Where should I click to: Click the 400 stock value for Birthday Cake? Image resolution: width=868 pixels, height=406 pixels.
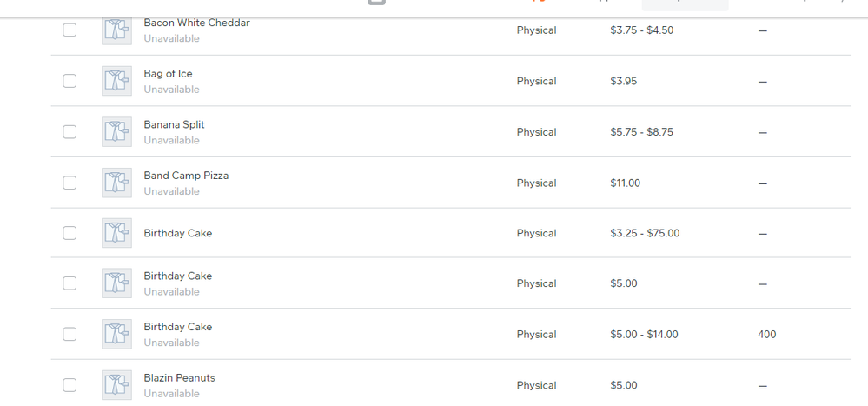[x=766, y=335]
